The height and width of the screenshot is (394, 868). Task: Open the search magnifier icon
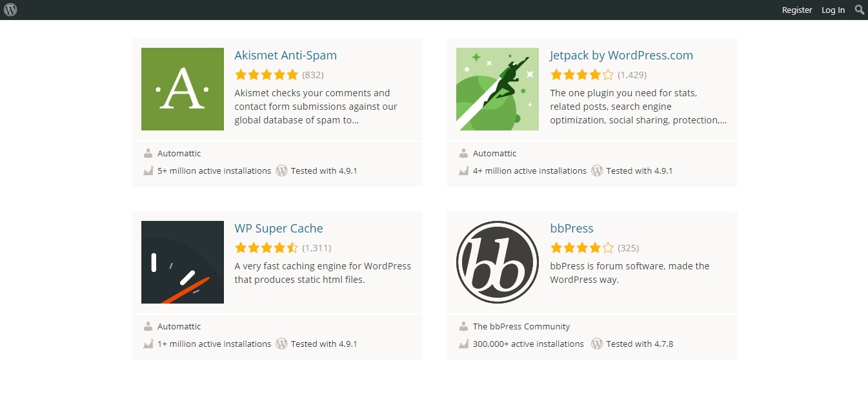coord(860,10)
